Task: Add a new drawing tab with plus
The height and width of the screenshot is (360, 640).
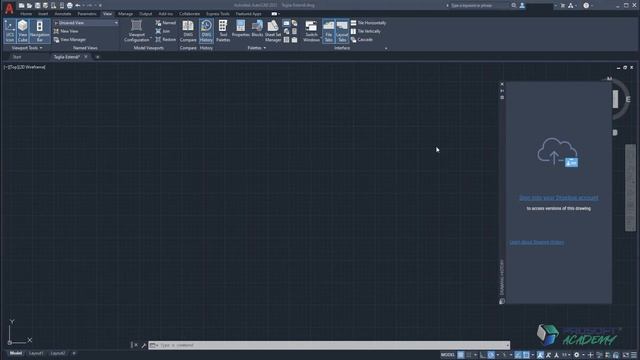Action: (x=98, y=57)
